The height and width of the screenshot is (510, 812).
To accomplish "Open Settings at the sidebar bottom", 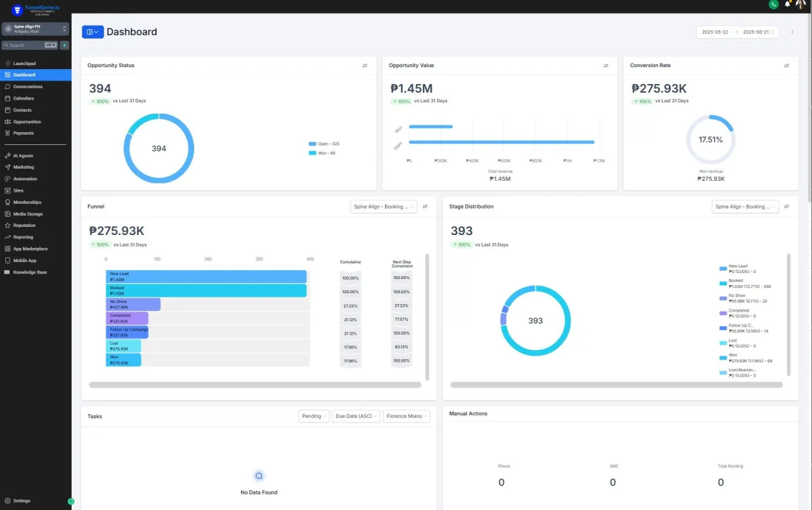I will (x=22, y=501).
